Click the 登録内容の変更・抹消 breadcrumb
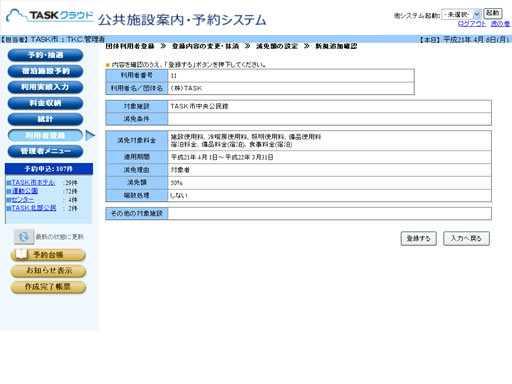512x384 pixels. (x=205, y=46)
